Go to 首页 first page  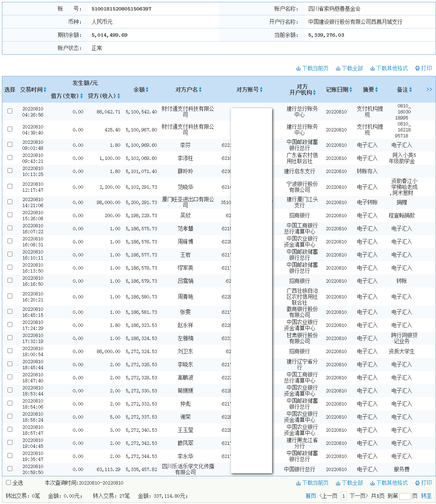point(311,496)
